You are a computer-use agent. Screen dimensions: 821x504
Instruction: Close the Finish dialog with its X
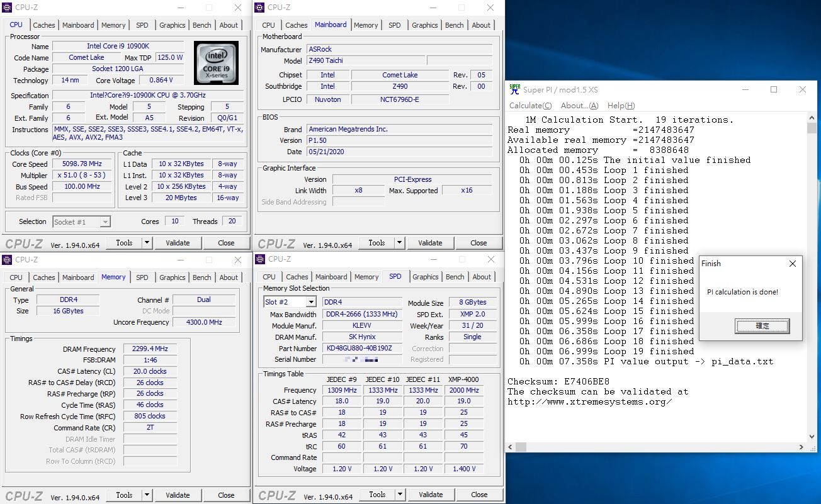793,264
